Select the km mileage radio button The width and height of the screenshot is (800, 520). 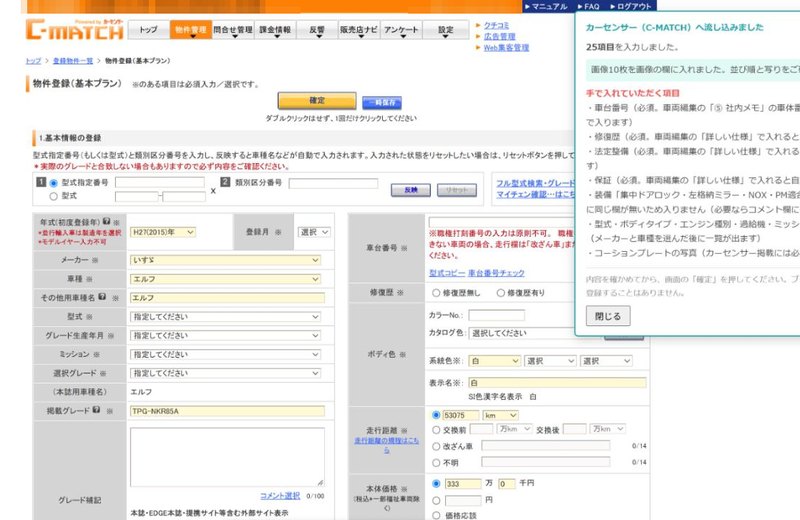[x=436, y=415]
